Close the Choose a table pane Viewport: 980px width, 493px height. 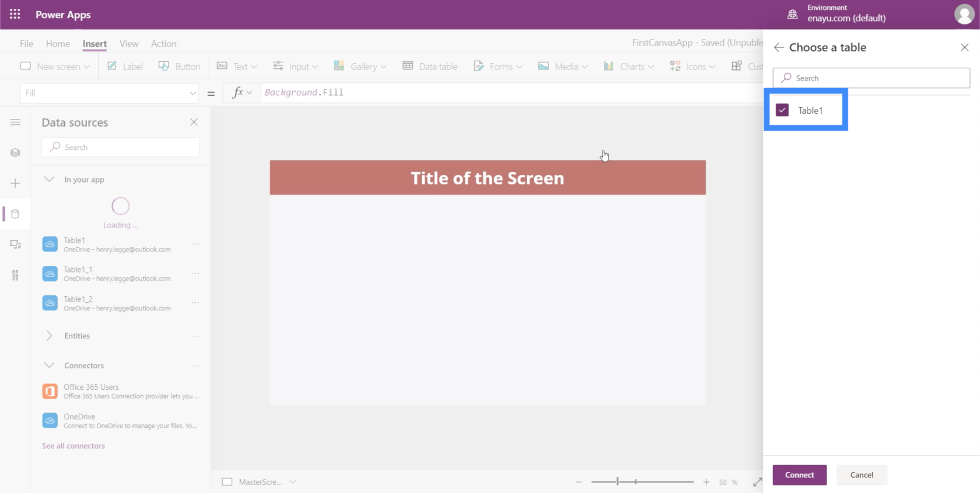pos(964,47)
